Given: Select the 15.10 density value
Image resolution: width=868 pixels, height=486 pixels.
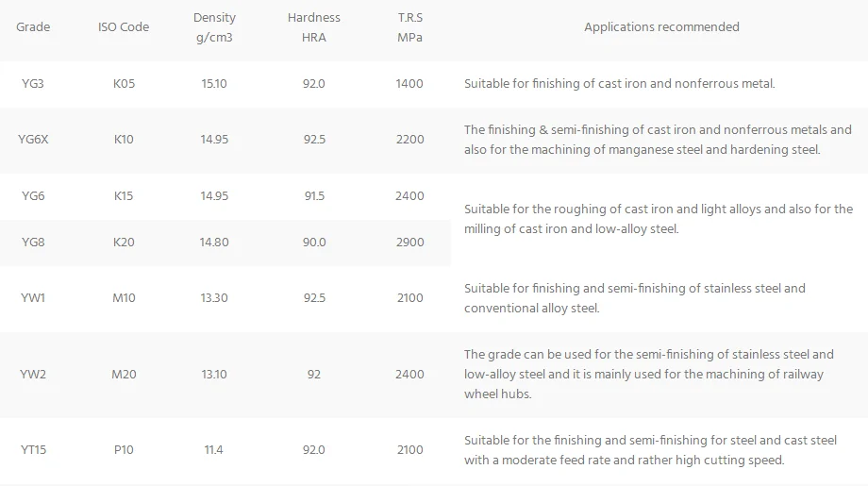Looking at the screenshot, I should (x=214, y=84).
